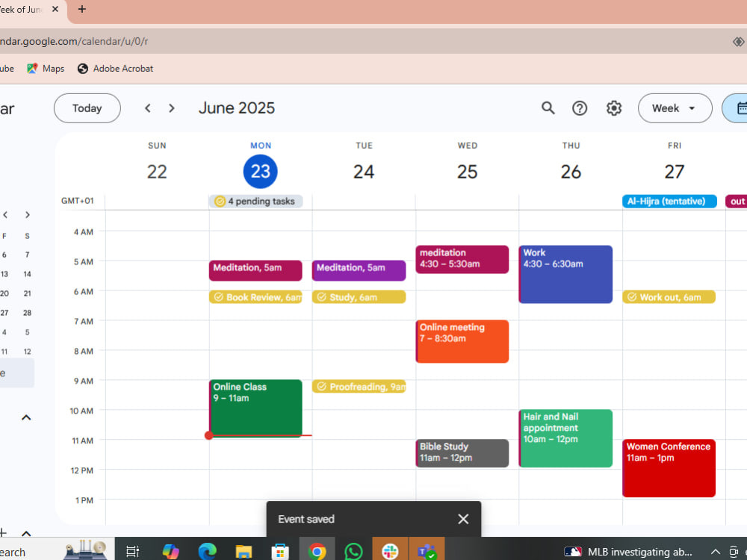Image resolution: width=747 pixels, height=560 pixels.
Task: Select Friday 27 date header
Action: (674, 172)
